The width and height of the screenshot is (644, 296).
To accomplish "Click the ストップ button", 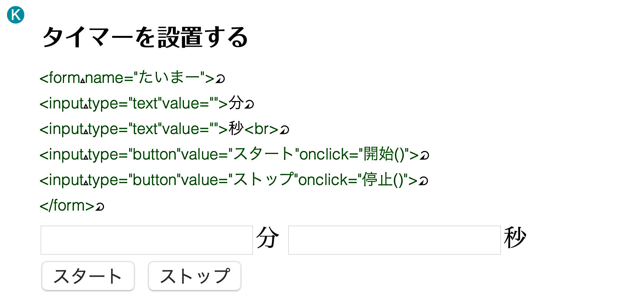I will 195,276.
